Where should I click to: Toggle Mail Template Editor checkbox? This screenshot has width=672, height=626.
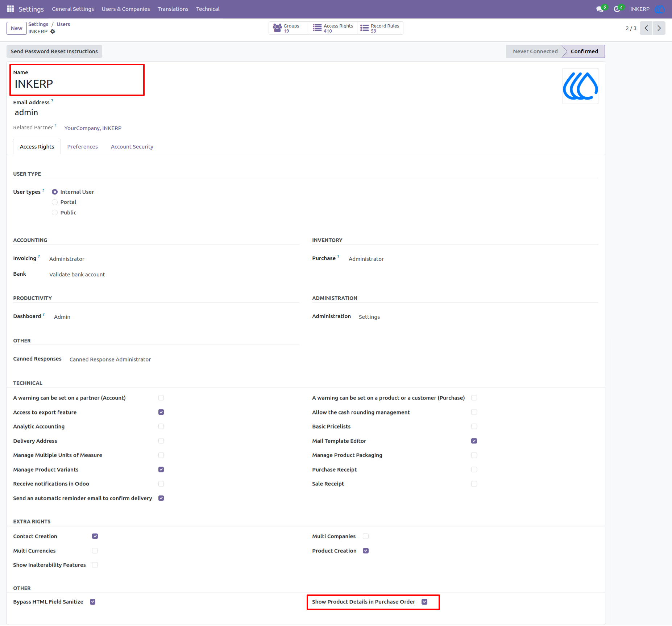click(x=474, y=441)
